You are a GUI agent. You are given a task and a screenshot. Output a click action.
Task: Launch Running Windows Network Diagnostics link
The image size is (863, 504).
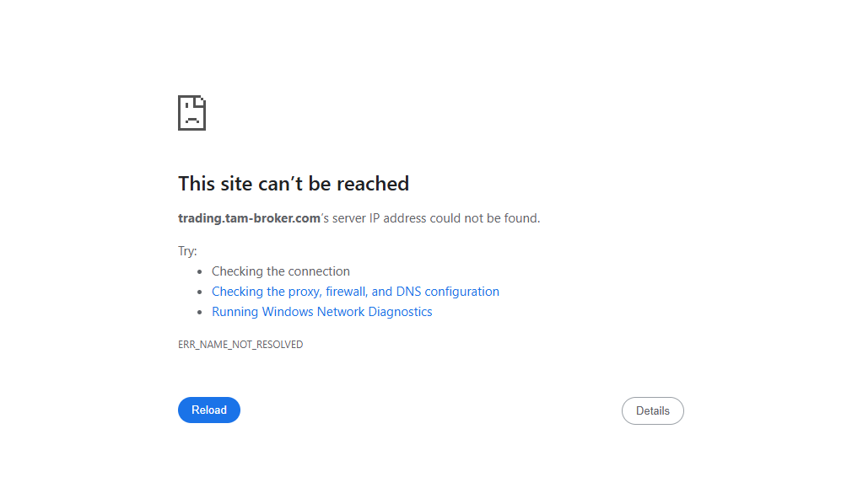coord(321,312)
